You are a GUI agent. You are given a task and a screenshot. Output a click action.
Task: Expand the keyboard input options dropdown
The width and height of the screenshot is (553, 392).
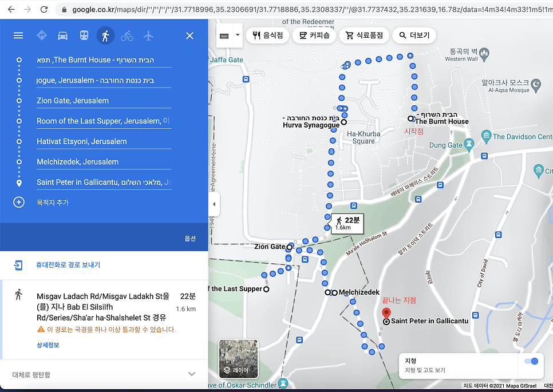(238, 35)
